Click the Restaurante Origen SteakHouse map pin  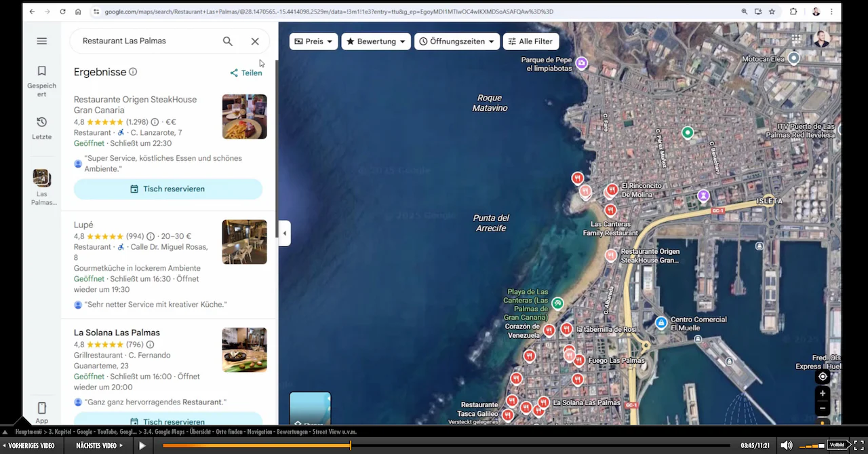click(x=611, y=256)
